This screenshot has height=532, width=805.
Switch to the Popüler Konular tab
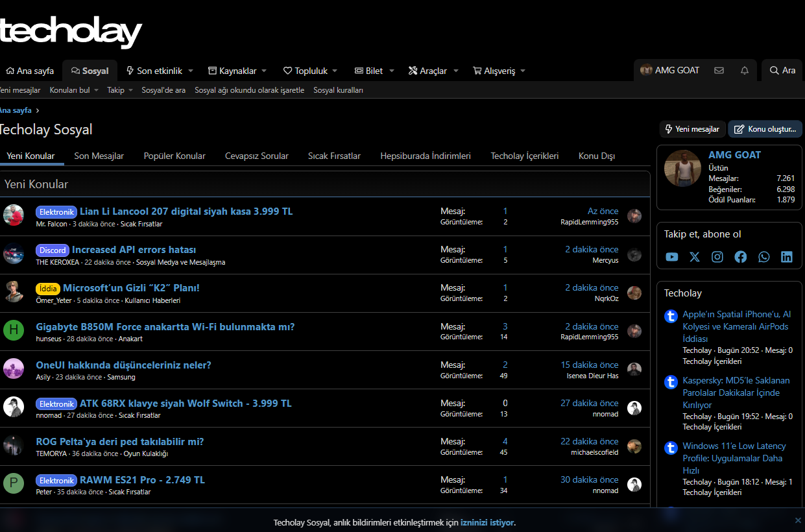174,156
